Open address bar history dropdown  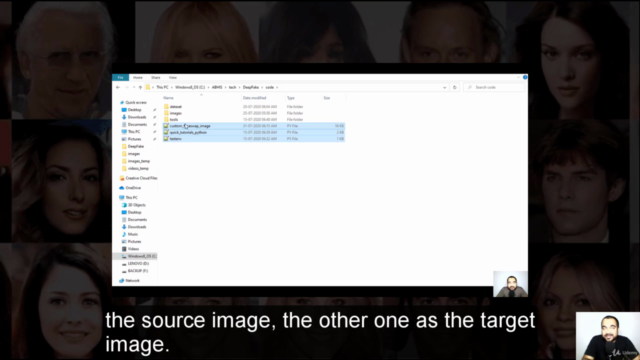point(444,87)
